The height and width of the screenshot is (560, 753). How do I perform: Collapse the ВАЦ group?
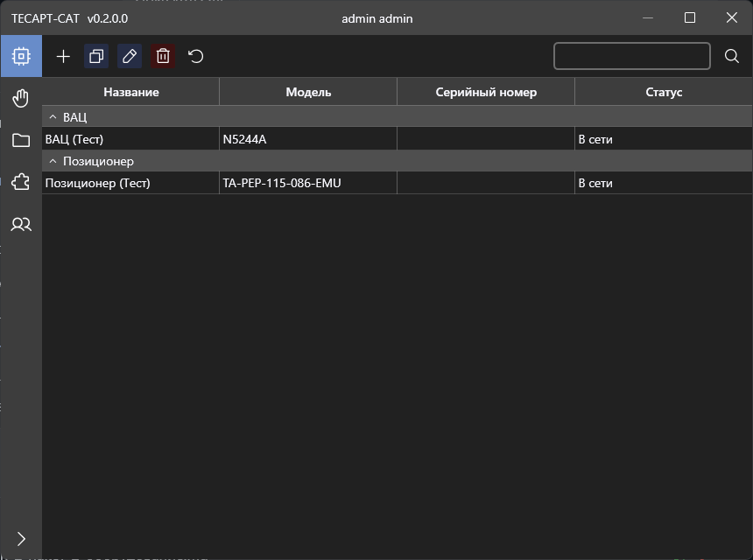point(53,117)
